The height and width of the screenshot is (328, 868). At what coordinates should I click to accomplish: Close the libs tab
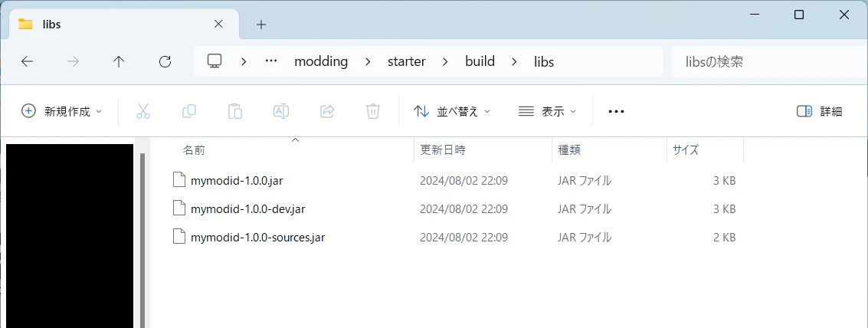(218, 24)
